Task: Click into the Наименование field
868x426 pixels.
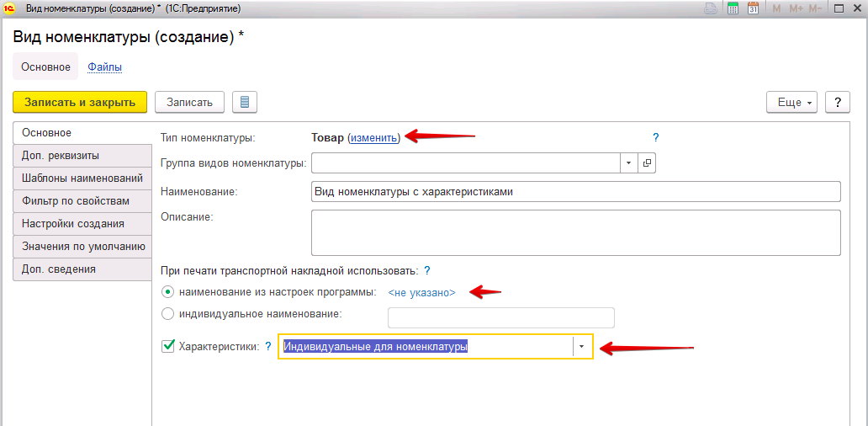Action: pyautogui.click(x=575, y=191)
